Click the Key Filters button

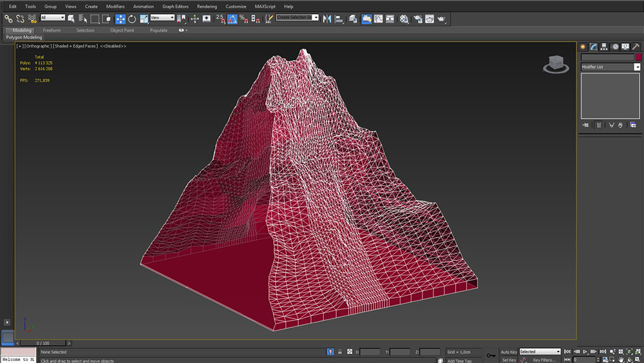(x=544, y=360)
